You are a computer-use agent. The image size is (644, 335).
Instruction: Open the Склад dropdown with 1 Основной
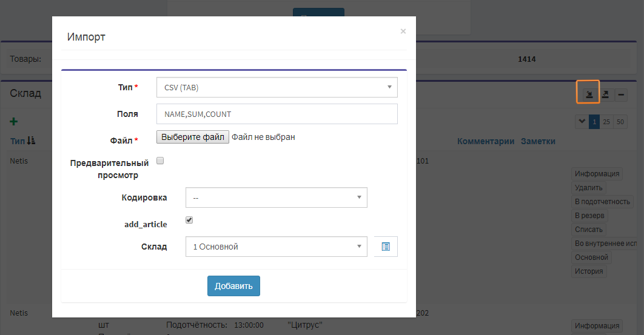click(276, 247)
